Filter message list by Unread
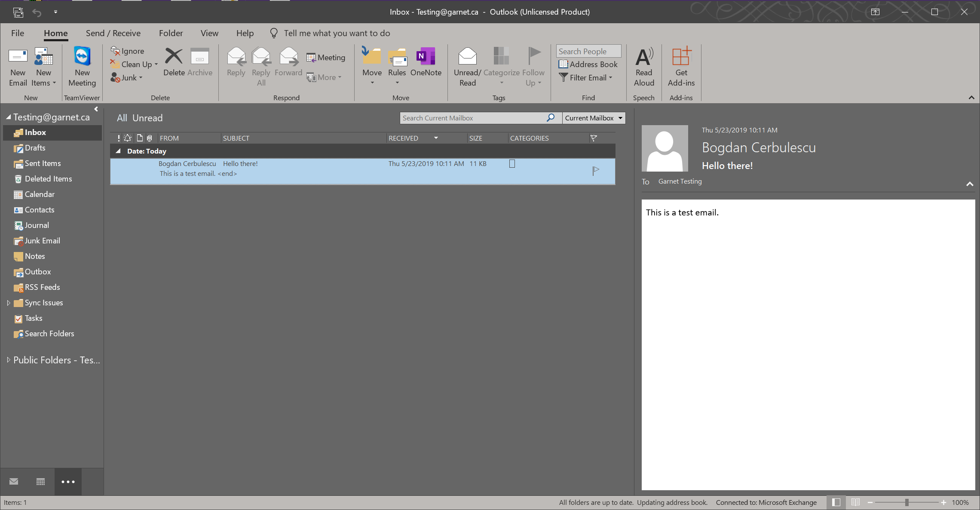The image size is (980, 510). pos(147,118)
